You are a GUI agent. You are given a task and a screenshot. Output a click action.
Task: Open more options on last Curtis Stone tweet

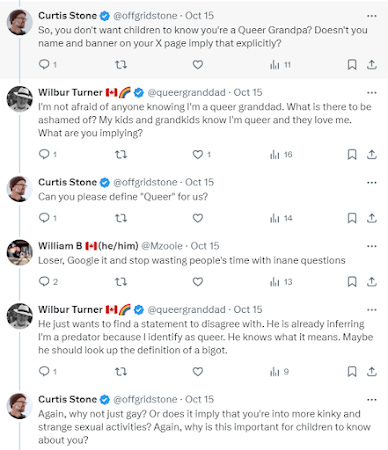pyautogui.click(x=372, y=399)
